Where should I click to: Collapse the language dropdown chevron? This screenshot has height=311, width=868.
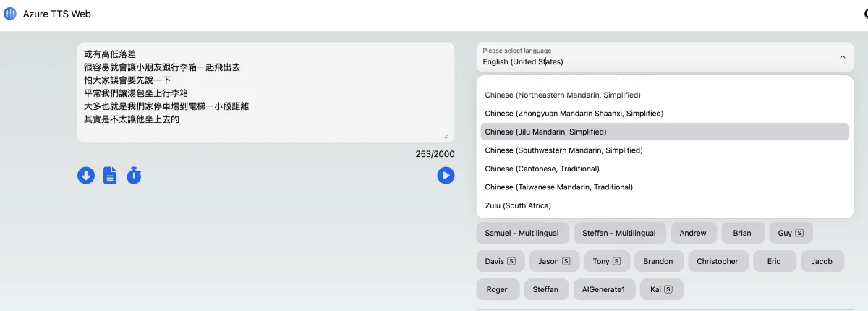842,57
